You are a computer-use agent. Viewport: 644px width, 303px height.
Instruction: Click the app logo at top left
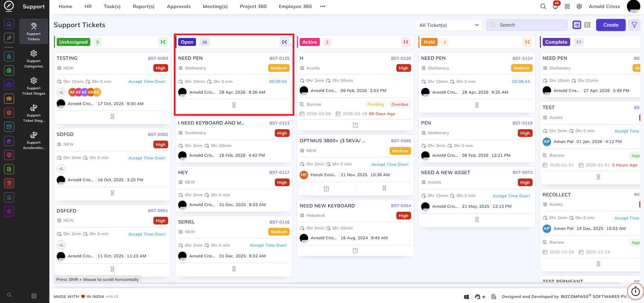click(9, 6)
